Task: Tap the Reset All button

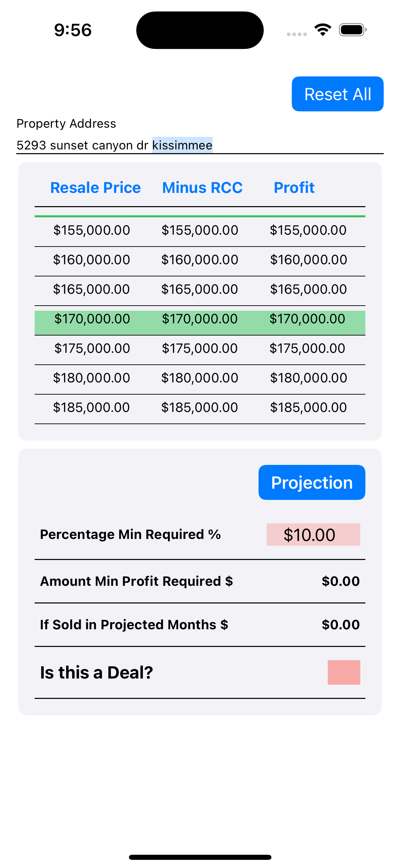Action: click(337, 94)
